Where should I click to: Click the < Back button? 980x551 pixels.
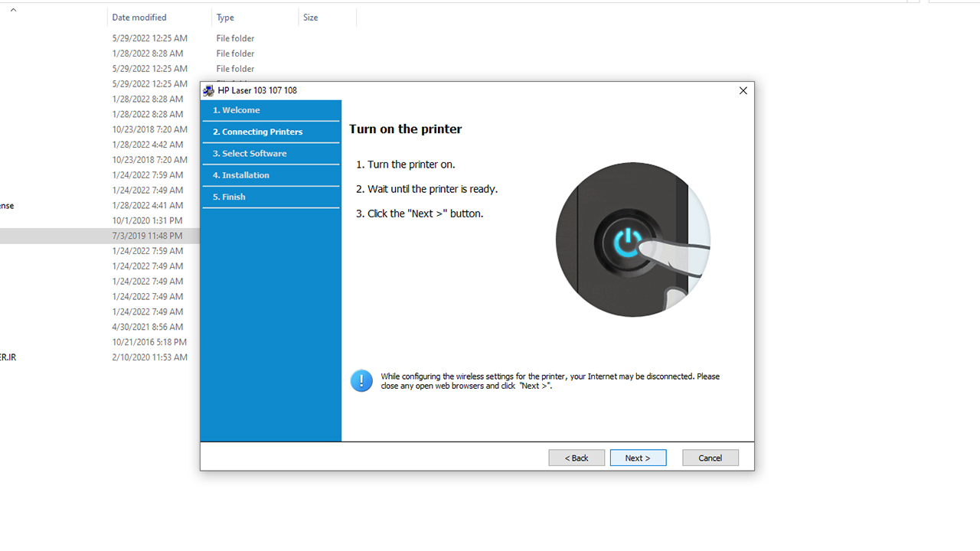point(577,458)
